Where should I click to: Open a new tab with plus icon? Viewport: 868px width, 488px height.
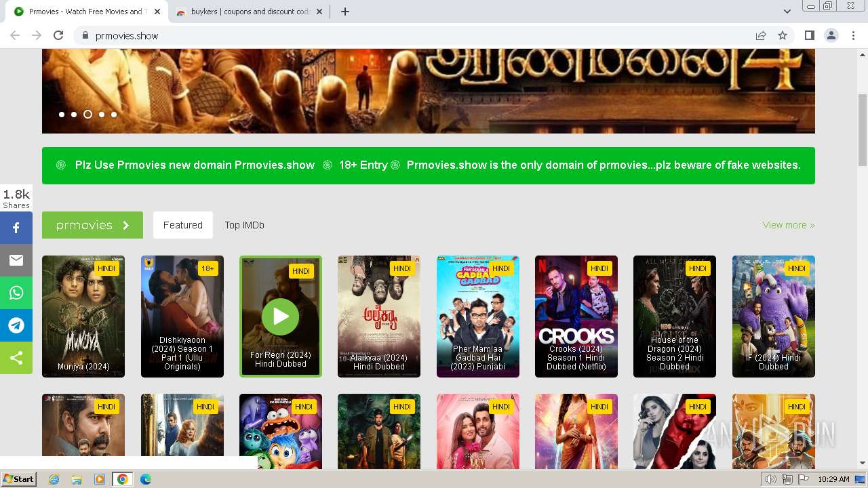click(344, 12)
